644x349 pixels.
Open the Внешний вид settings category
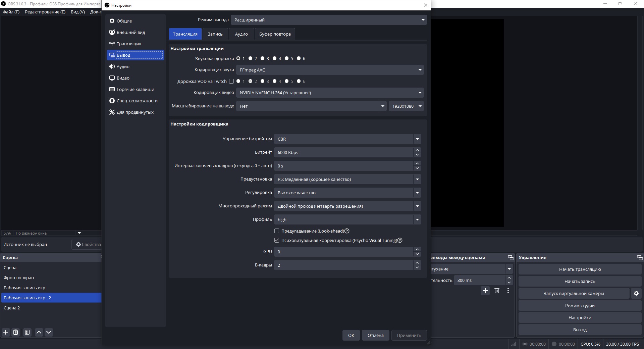pyautogui.click(x=135, y=32)
